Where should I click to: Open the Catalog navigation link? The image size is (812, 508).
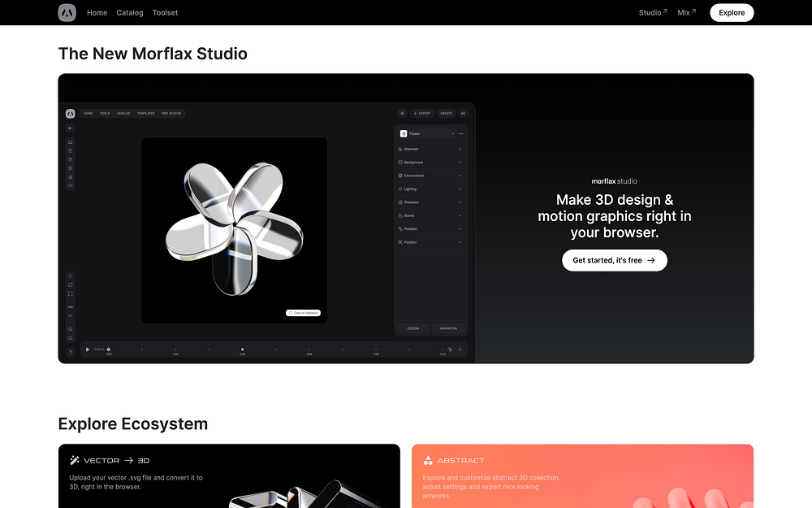[129, 12]
